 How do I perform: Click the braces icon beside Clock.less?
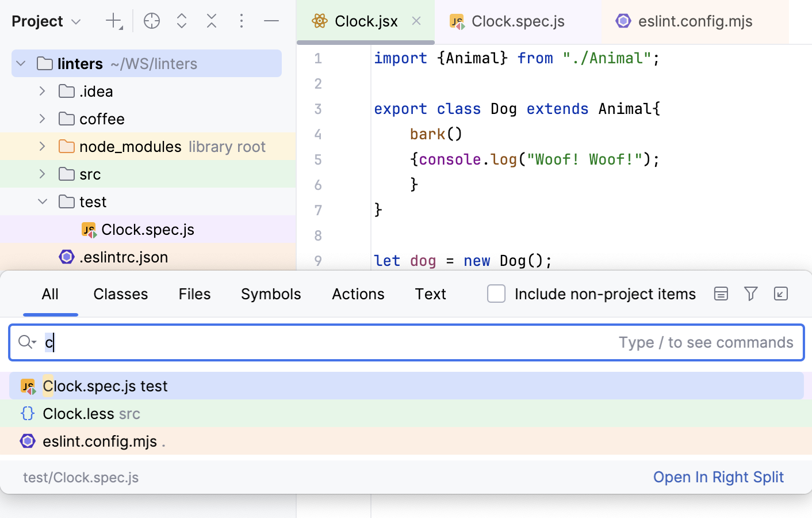coord(28,414)
